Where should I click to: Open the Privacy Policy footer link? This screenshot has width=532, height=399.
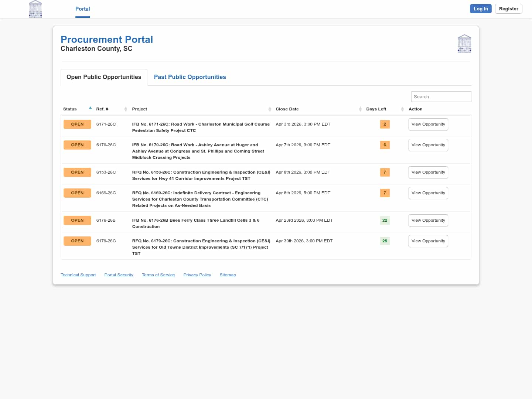click(197, 275)
